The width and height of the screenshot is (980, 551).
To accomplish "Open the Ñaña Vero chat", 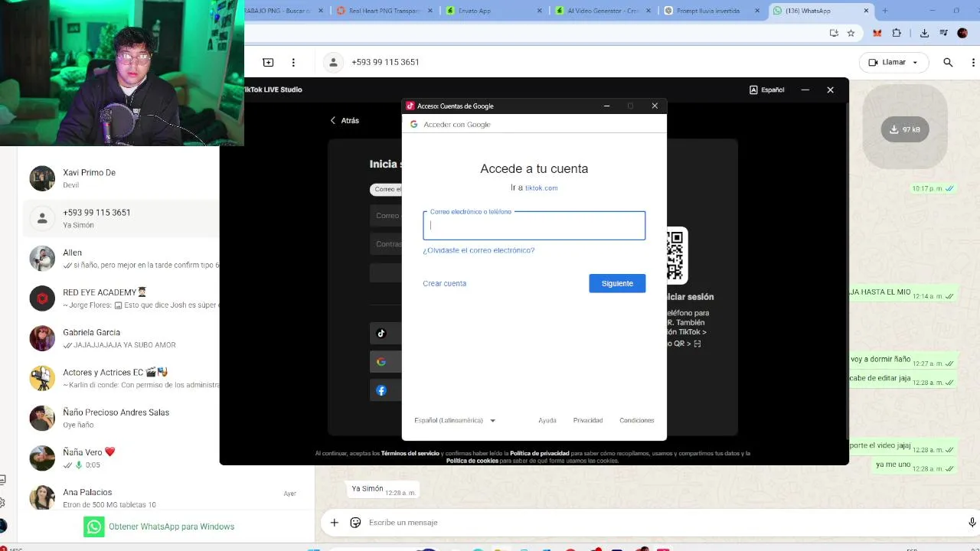I will (x=122, y=458).
